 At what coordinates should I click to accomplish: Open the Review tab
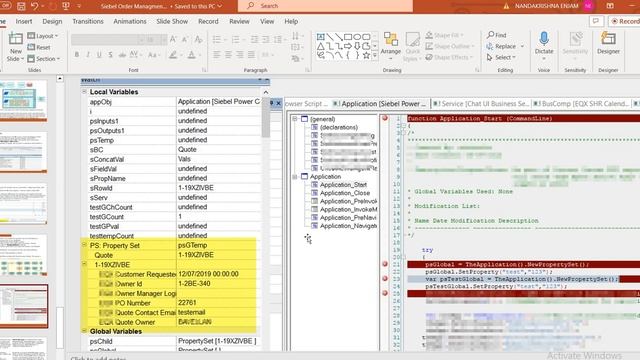coord(239,21)
